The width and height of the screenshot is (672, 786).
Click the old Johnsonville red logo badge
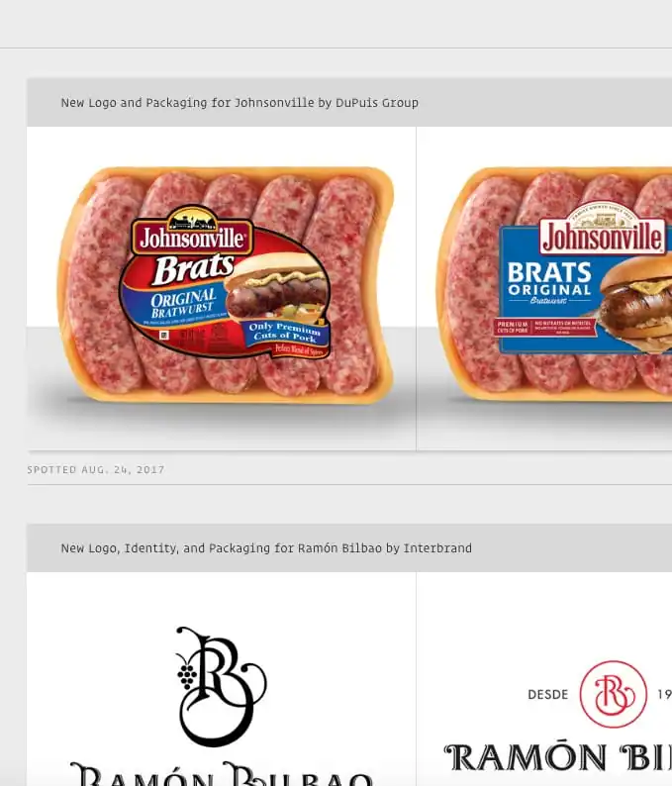click(192, 232)
